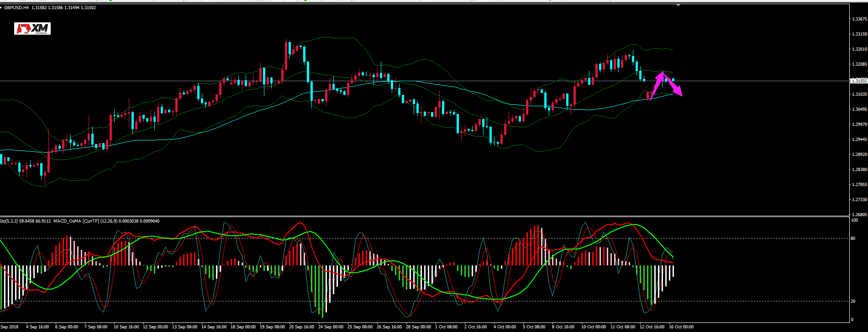
Task: Select the MACD_OsMA [CurrTF] indicator label
Action: 76,221
